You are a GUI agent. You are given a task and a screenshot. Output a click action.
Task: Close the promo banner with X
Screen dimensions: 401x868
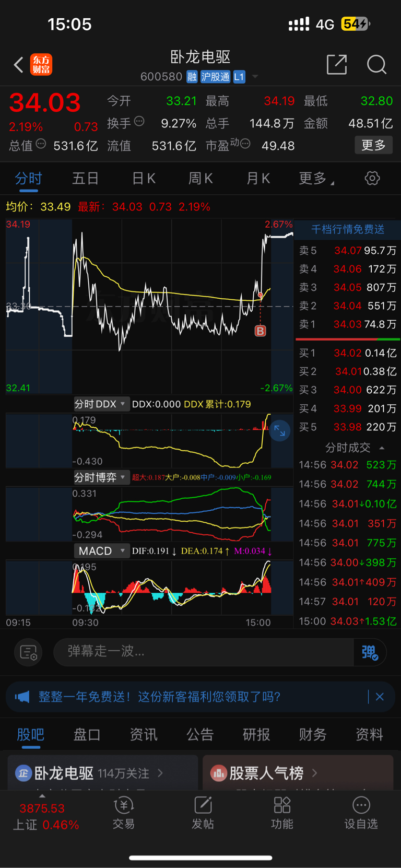click(380, 697)
